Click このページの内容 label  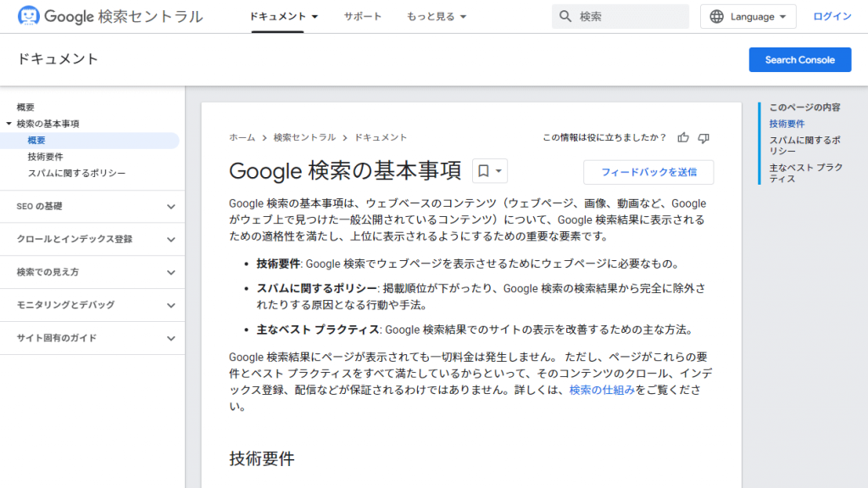[x=804, y=108]
